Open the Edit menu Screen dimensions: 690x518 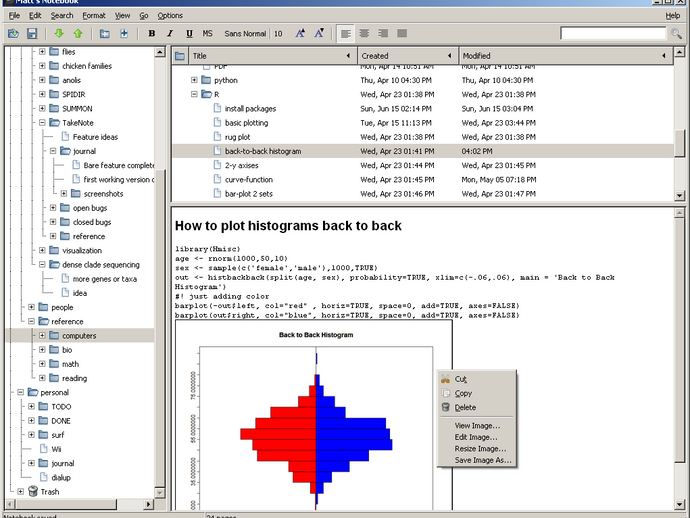[x=35, y=15]
